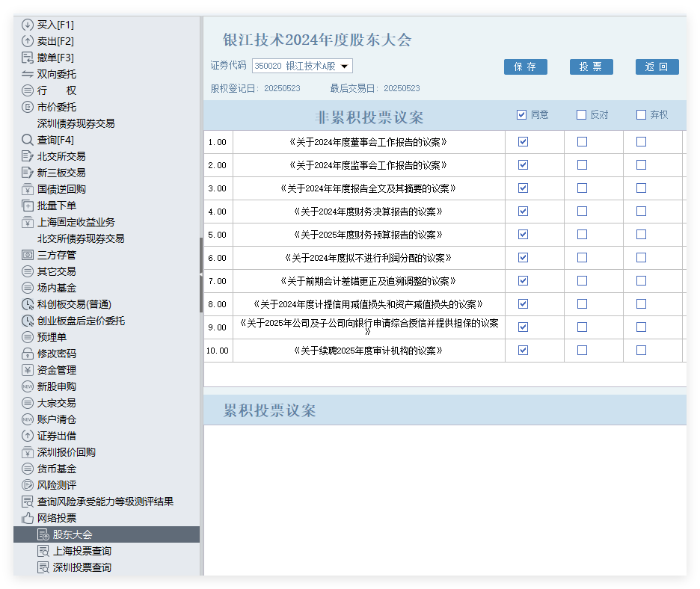Toggle header 弃权 select-all checkbox

641,115
